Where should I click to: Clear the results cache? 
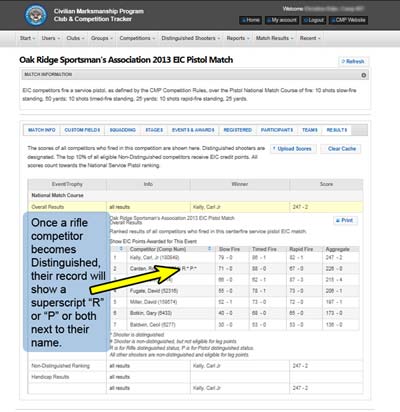(342, 149)
